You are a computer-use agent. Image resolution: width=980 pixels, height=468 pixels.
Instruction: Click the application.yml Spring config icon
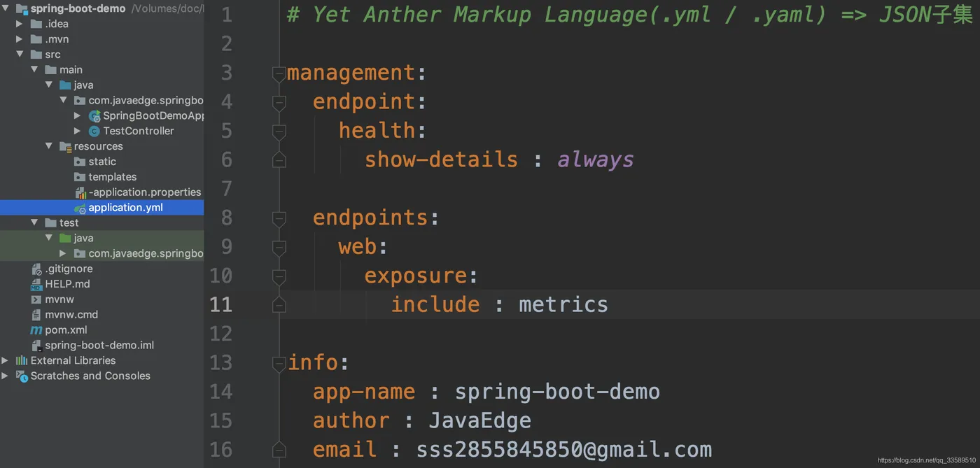[80, 208]
